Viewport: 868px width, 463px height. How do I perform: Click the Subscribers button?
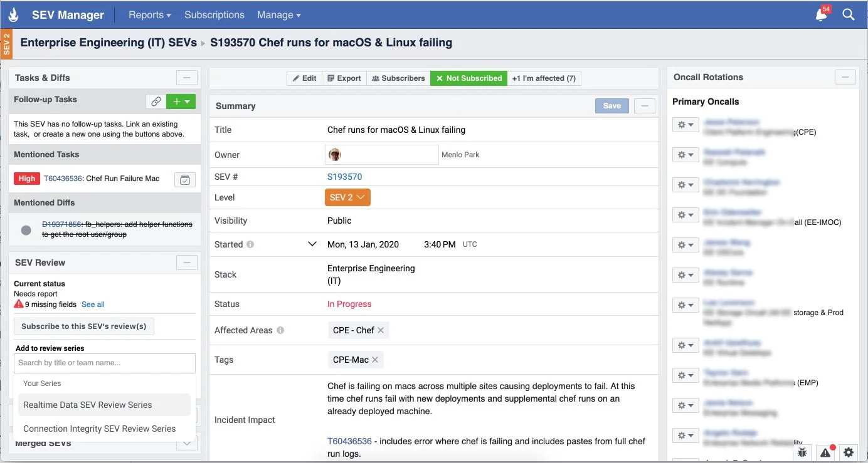tap(398, 78)
